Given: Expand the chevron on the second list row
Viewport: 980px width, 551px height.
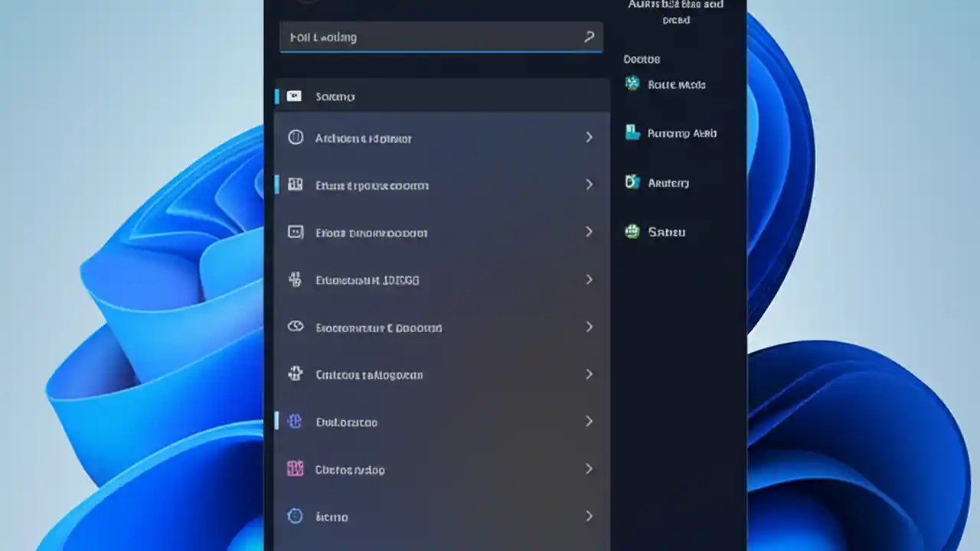Looking at the screenshot, I should click(x=589, y=138).
